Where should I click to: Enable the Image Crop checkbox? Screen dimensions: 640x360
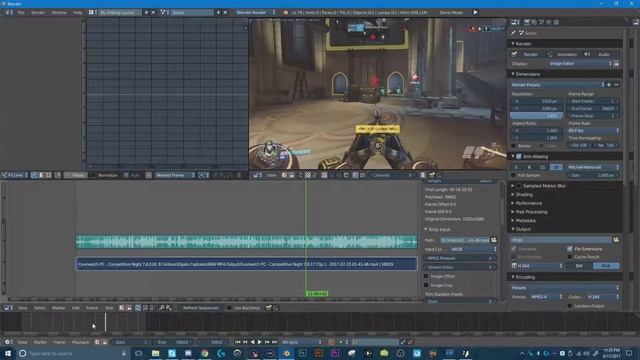click(426, 285)
